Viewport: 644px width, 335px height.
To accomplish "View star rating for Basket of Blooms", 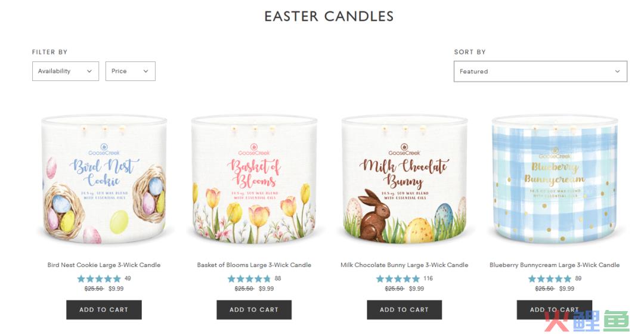I will [249, 279].
